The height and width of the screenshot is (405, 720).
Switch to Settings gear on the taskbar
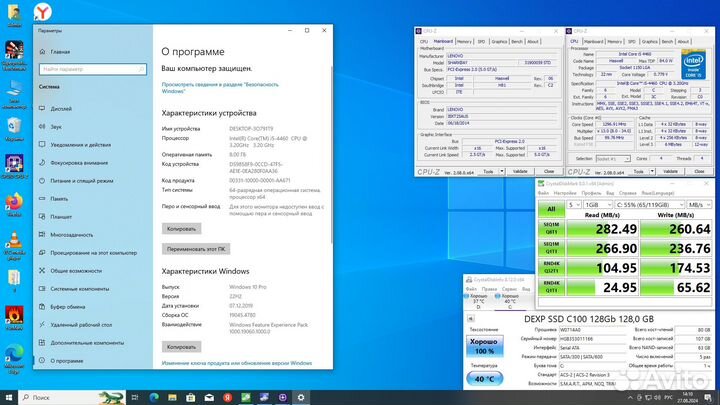[x=301, y=398]
